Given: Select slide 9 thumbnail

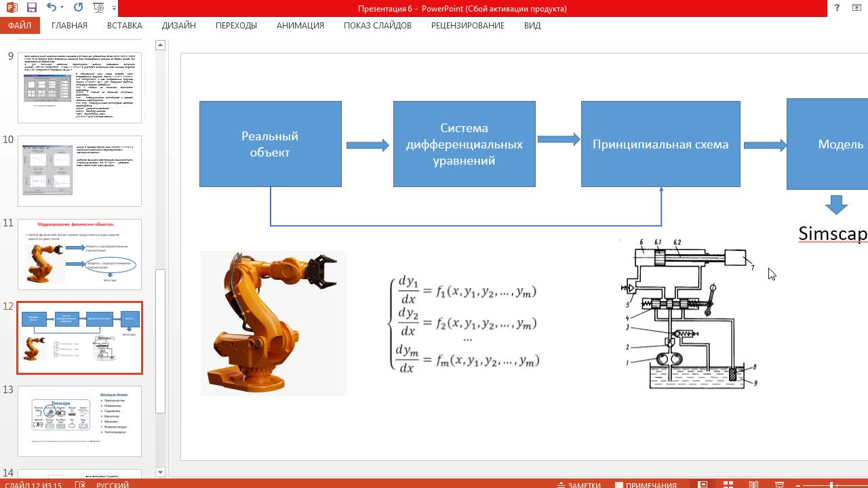Looking at the screenshot, I should pos(79,87).
